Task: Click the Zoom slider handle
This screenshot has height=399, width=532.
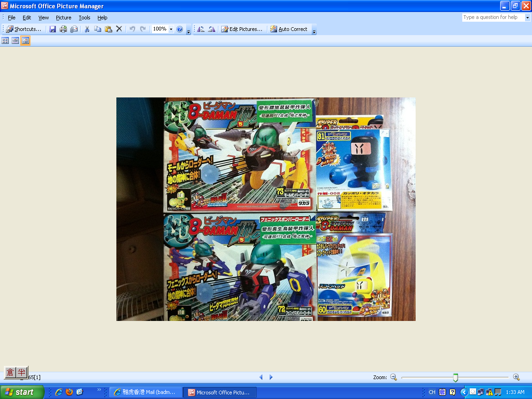Action: [456, 377]
